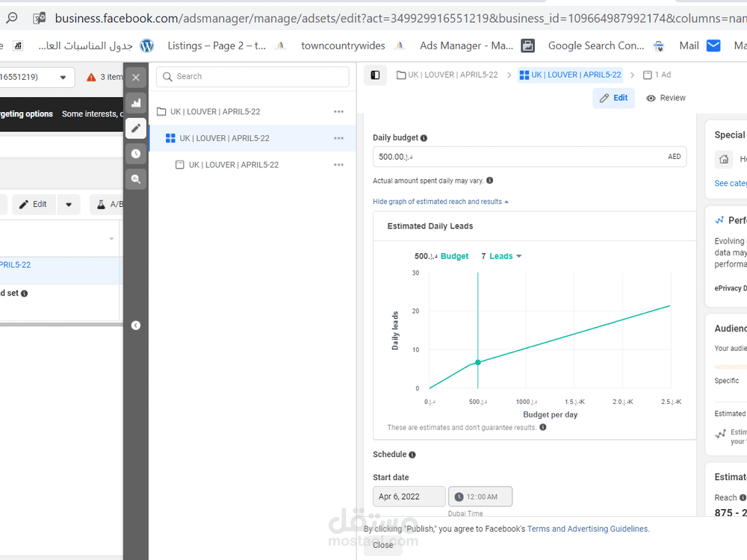Click the budget point marker on the graph
The height and width of the screenshot is (560, 747).
coord(478,362)
